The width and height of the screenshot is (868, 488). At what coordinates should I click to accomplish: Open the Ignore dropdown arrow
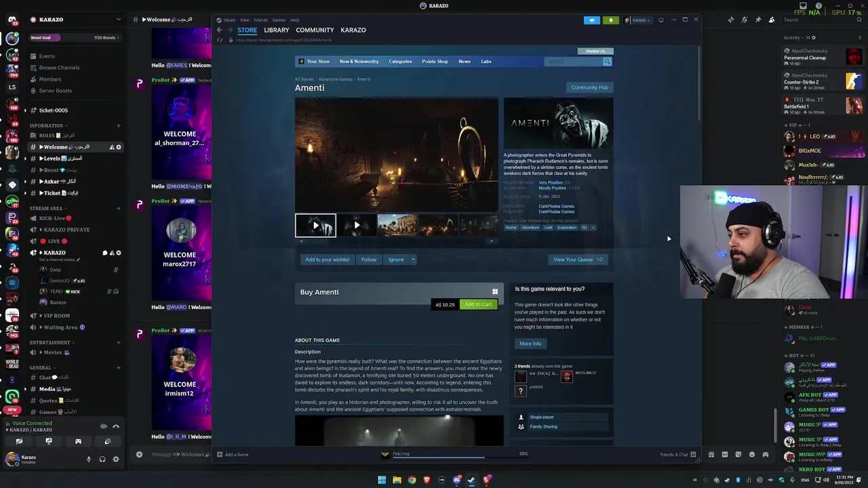(413, 260)
